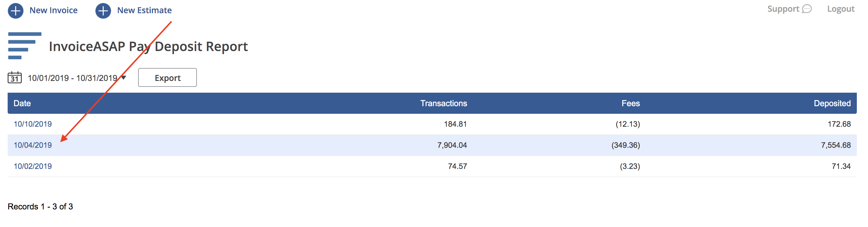Click the Logout menu item
The height and width of the screenshot is (227, 868).
click(841, 9)
